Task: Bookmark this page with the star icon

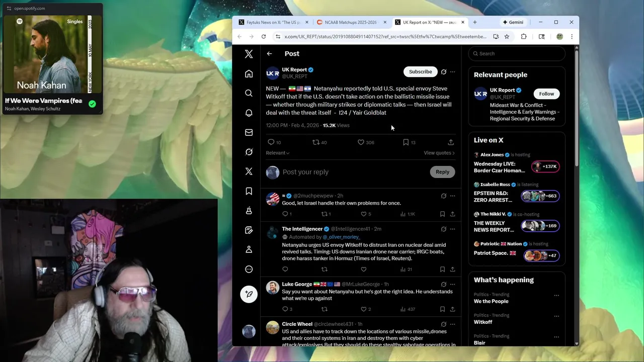Action: [x=507, y=36]
